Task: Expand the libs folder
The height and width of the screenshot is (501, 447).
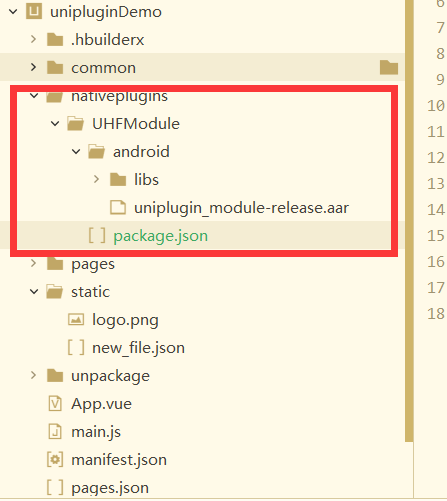Action: coord(96,179)
